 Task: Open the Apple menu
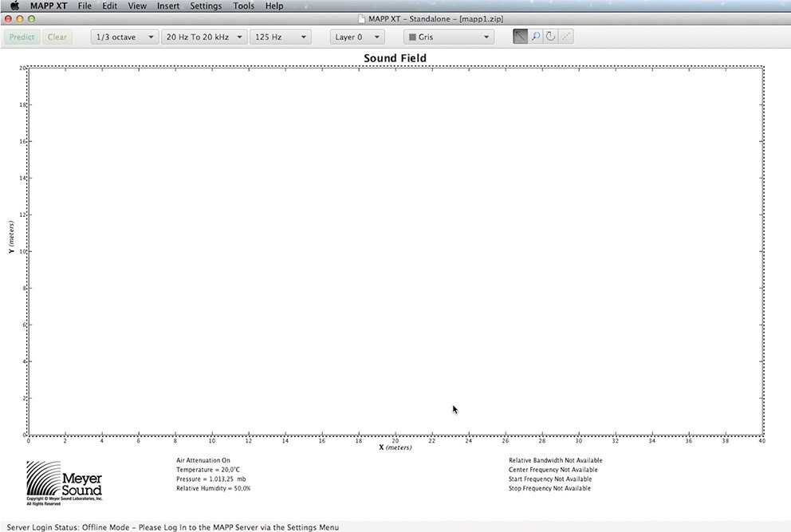[14, 6]
